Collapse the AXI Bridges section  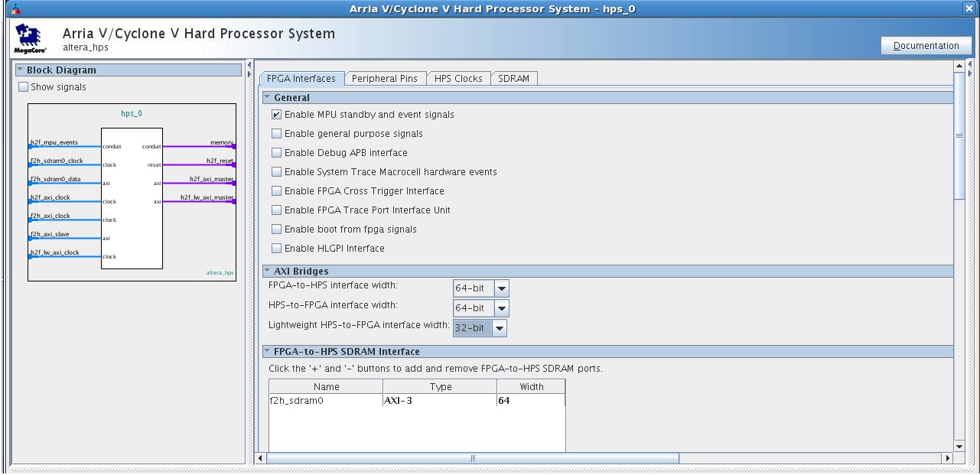(268, 272)
